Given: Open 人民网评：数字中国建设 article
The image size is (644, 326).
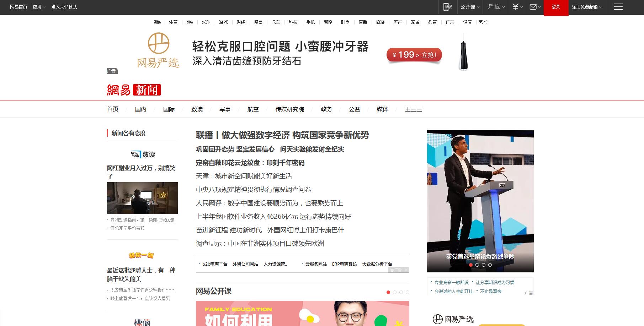Looking at the screenshot, I should pos(270,203).
